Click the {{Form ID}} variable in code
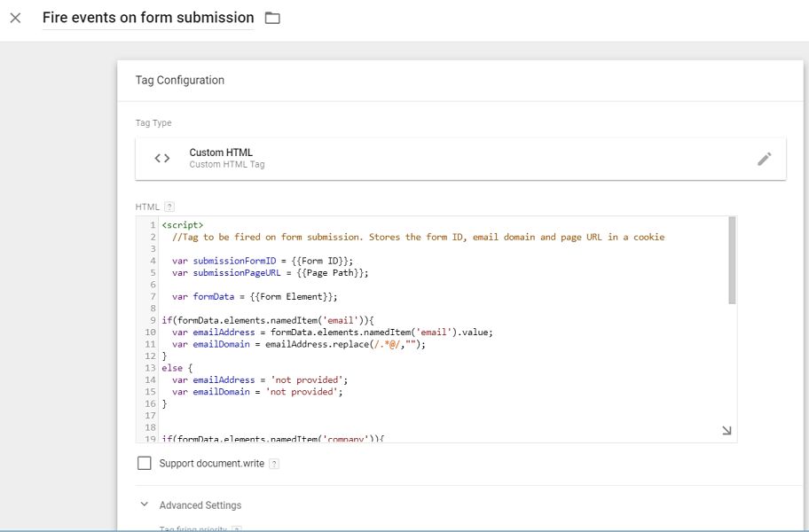Image resolution: width=809 pixels, height=532 pixels. coord(323,261)
